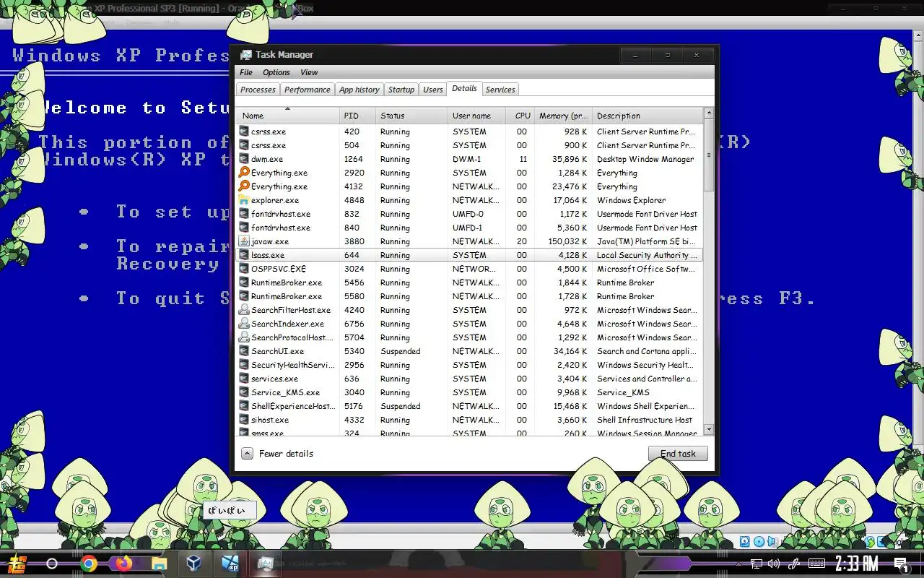Click the SearchProtocolHost process icon
Screen dimensions: 924x578
click(244, 337)
